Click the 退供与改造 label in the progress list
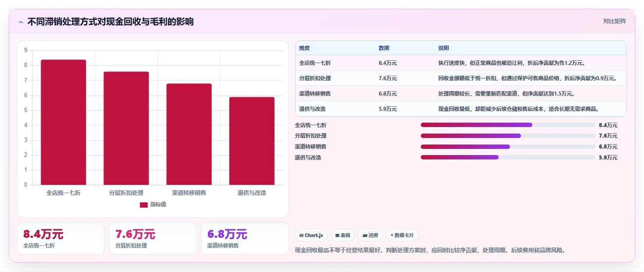 click(308, 158)
